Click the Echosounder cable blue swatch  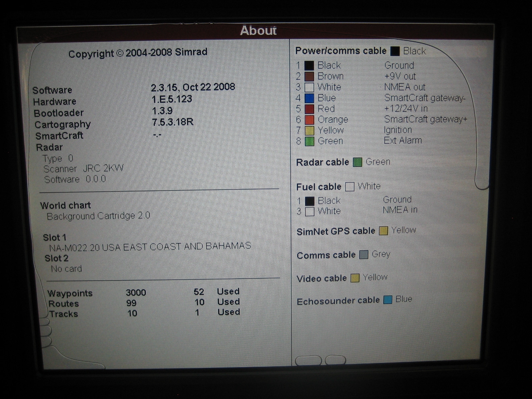(388, 300)
